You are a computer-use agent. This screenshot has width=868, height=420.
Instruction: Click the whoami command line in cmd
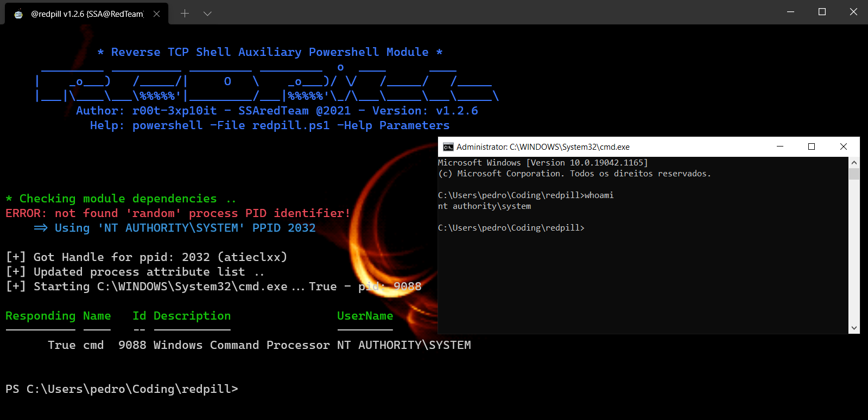525,195
